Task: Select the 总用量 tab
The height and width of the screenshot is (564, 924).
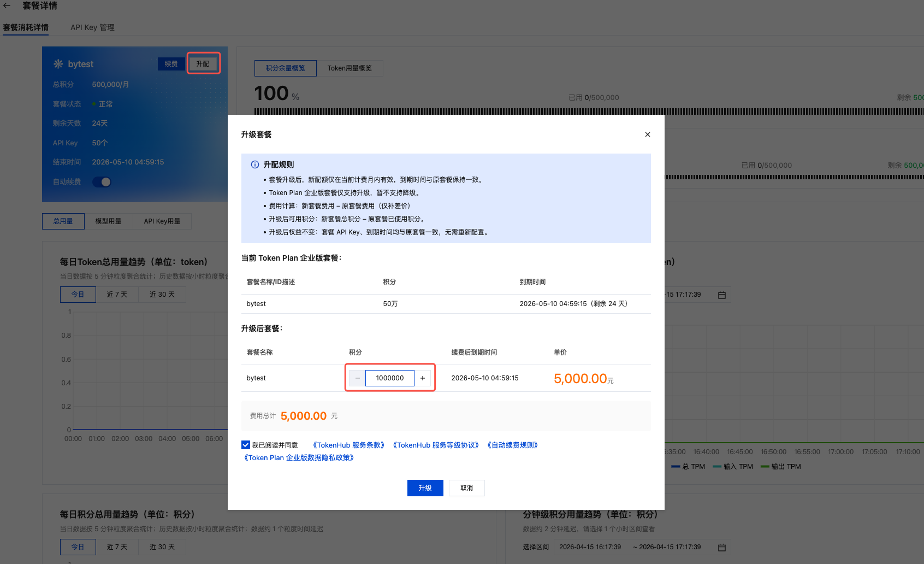Action: click(63, 221)
